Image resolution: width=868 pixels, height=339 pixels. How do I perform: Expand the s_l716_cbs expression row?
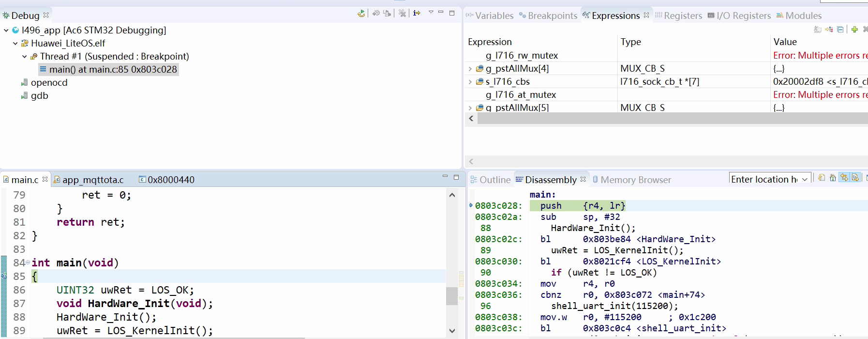pyautogui.click(x=470, y=82)
